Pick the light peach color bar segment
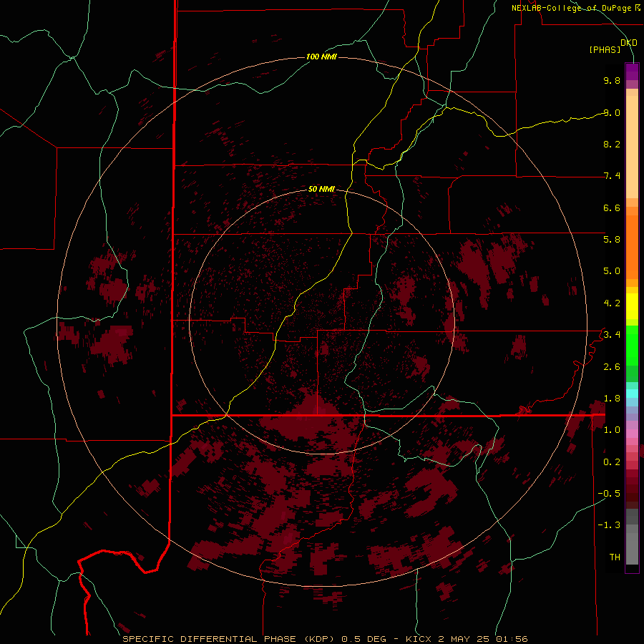Viewport: 644px width, 644px height. tap(632, 147)
